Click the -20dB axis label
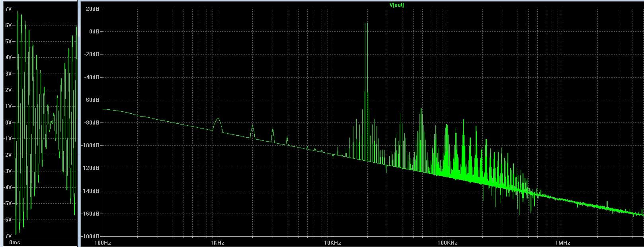 point(92,54)
